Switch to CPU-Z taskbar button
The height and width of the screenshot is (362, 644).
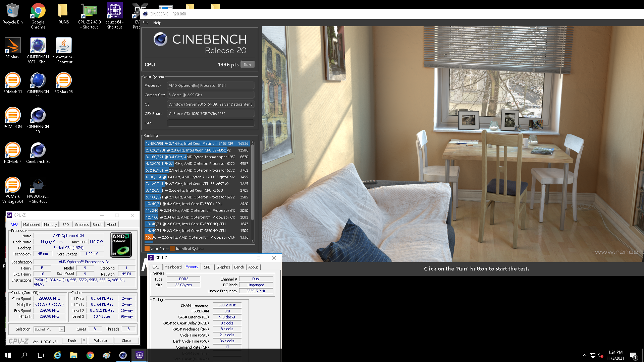pos(139,355)
